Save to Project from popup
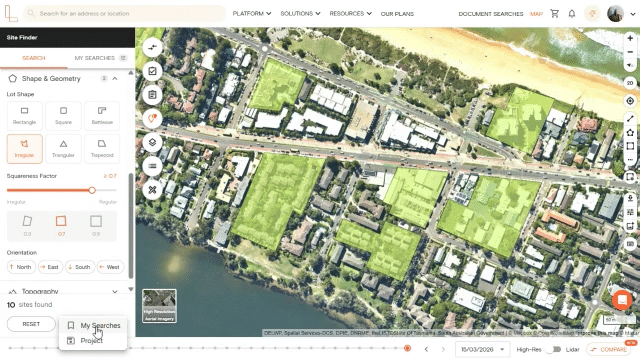This screenshot has height=360, width=640. pyautogui.click(x=93, y=340)
